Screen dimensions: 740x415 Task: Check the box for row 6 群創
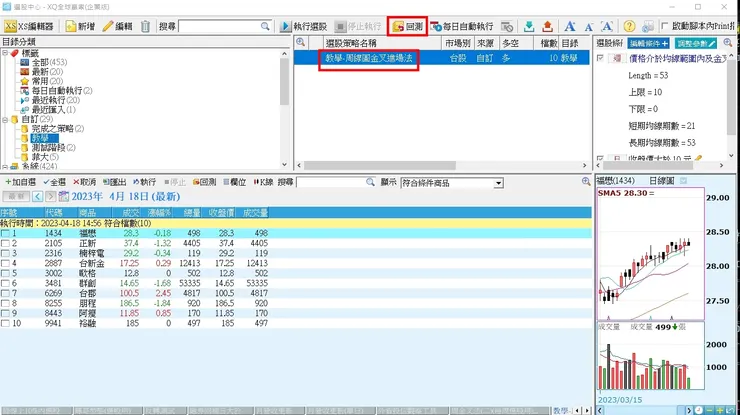coord(5,283)
